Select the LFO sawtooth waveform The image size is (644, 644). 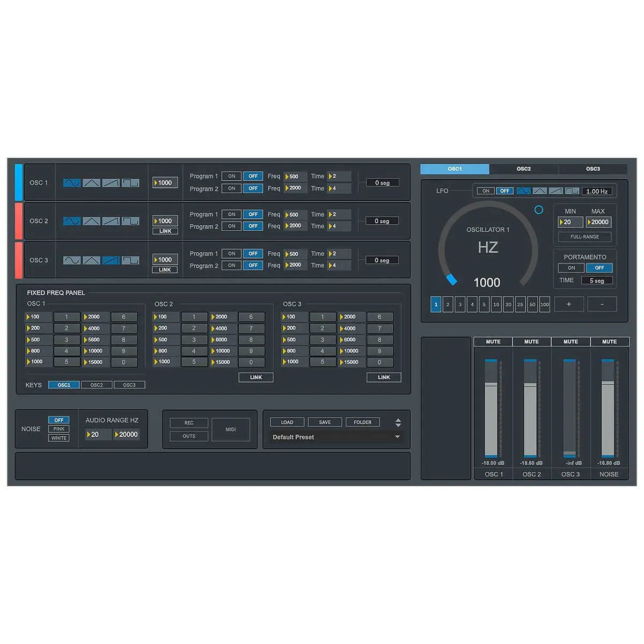click(555, 191)
